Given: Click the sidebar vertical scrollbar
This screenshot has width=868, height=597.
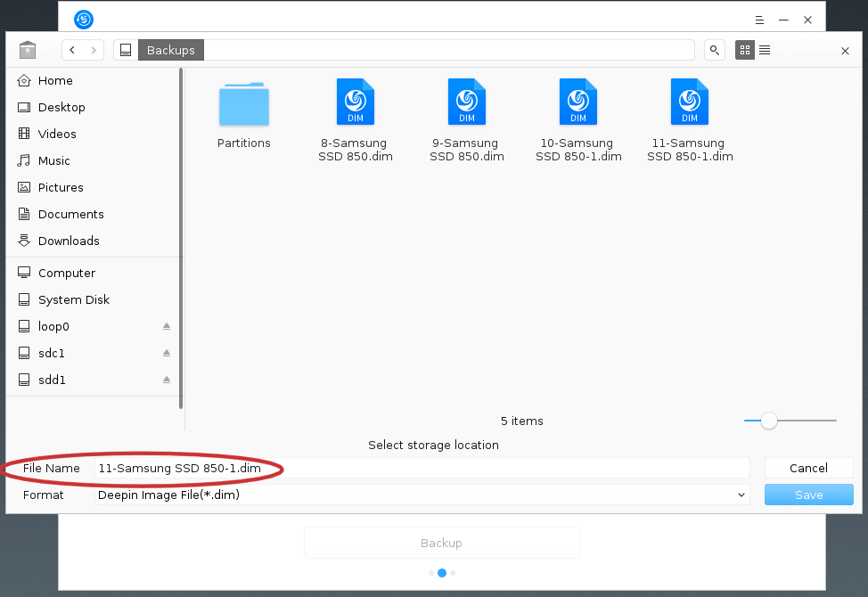Looking at the screenshot, I should [x=181, y=238].
